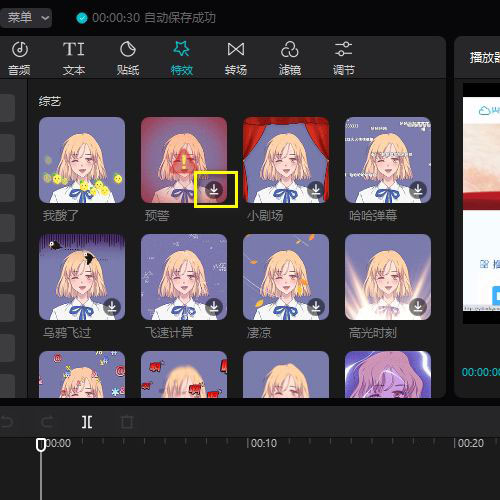Switch to the 文本 tab
This screenshot has height=500, width=500.
pyautogui.click(x=74, y=58)
